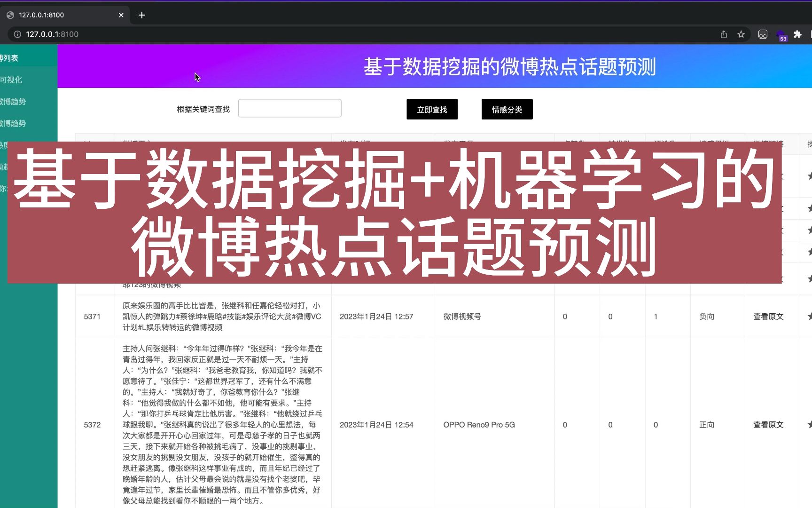This screenshot has height=508, width=812.
Task: Click the 根据关键词查找 label
Action: pyautogui.click(x=203, y=109)
